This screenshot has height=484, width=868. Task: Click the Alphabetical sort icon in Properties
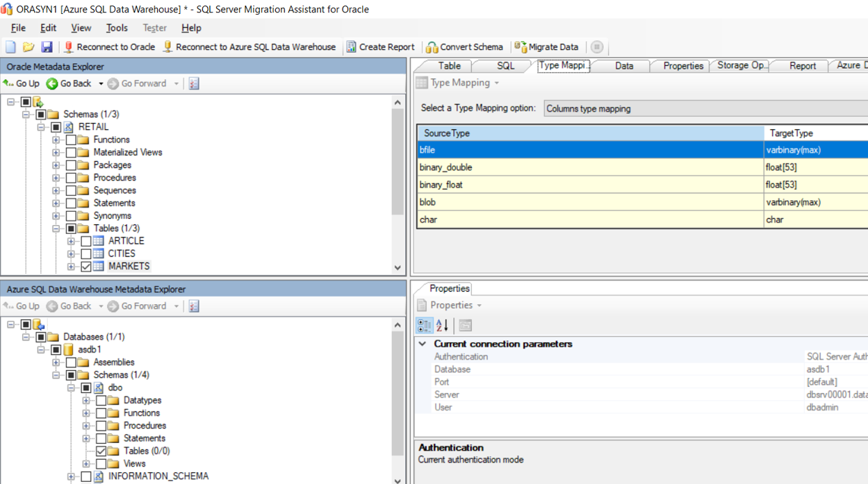442,326
